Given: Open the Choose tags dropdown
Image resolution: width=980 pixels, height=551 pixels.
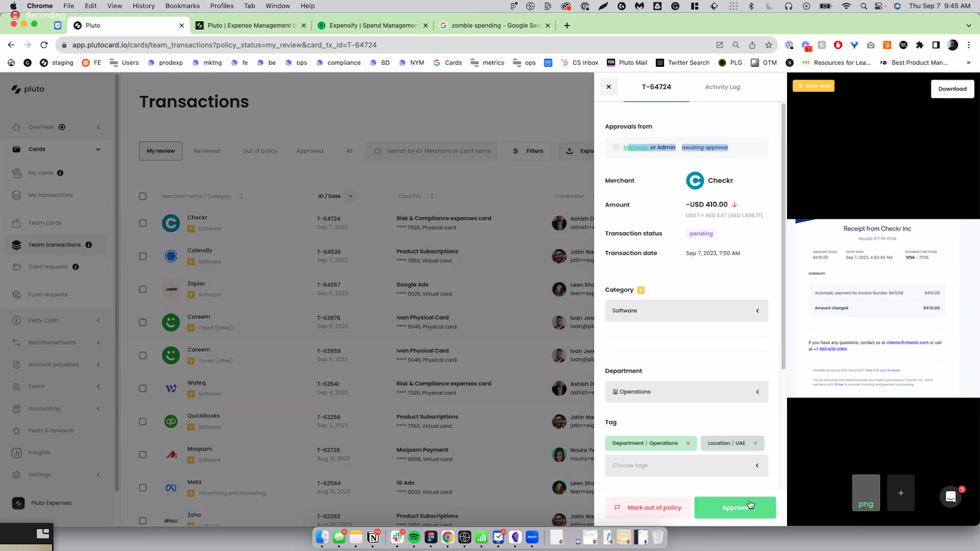Looking at the screenshot, I should pos(687,465).
